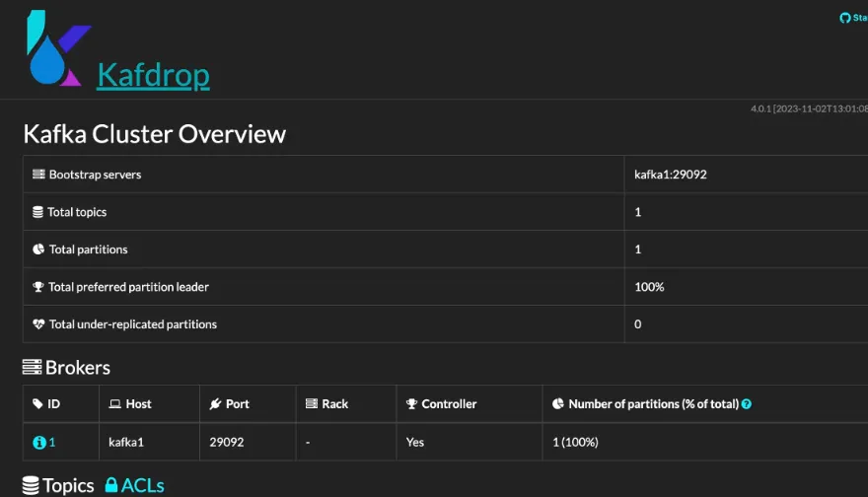Click the Kafka Cluster Overview heading
Viewport: 868px width, 497px height.
[155, 134]
